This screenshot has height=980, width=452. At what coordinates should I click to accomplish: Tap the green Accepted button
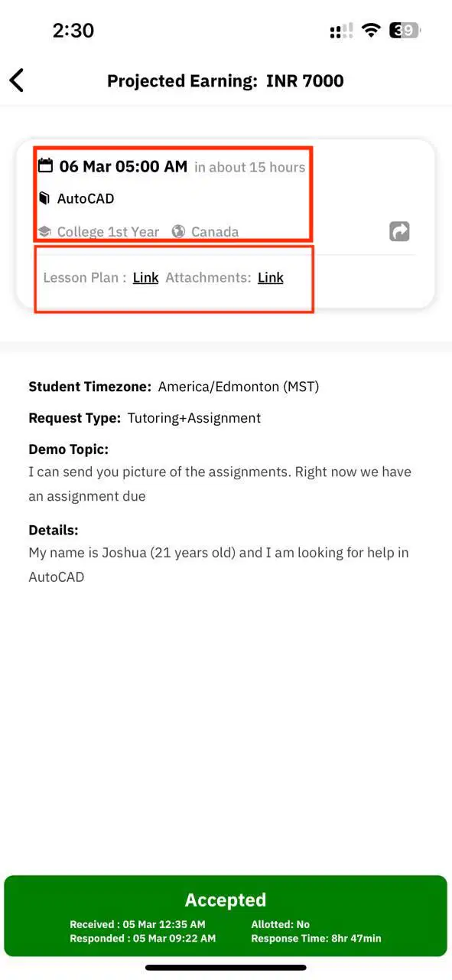226,916
